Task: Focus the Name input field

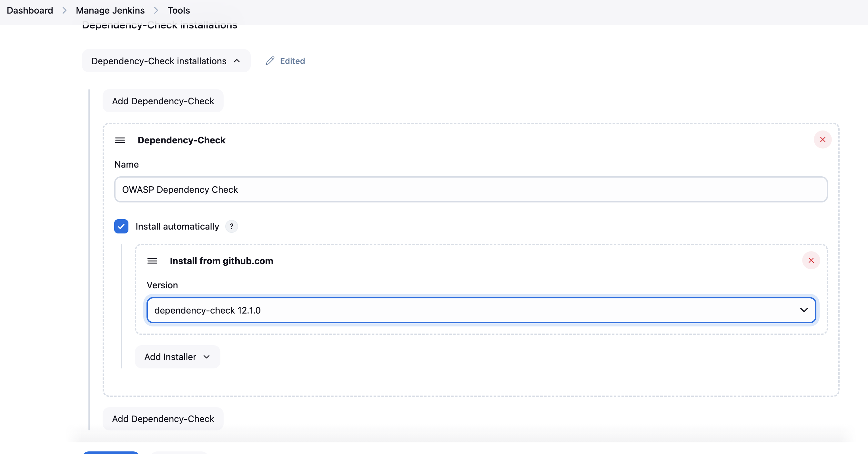Action: click(470, 190)
